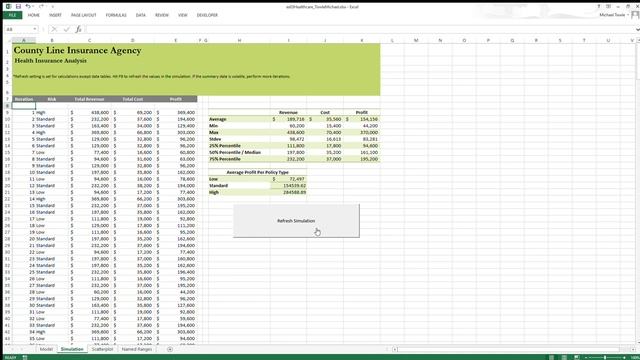
Task: Click the Total Revenue column header cell
Action: 89,99
